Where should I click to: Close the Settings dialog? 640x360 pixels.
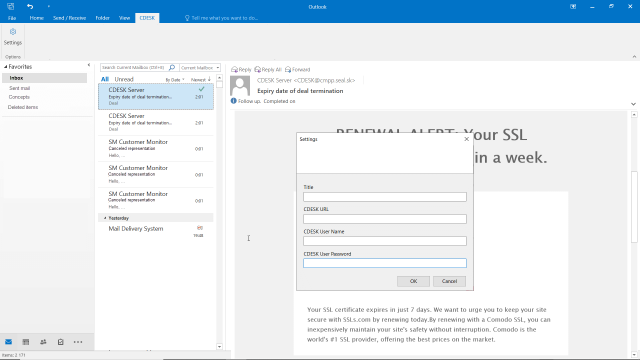(x=467, y=139)
